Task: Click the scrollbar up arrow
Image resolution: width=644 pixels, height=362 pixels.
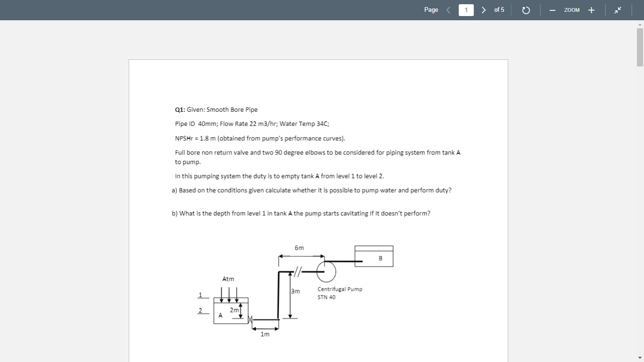Action: (640, 24)
